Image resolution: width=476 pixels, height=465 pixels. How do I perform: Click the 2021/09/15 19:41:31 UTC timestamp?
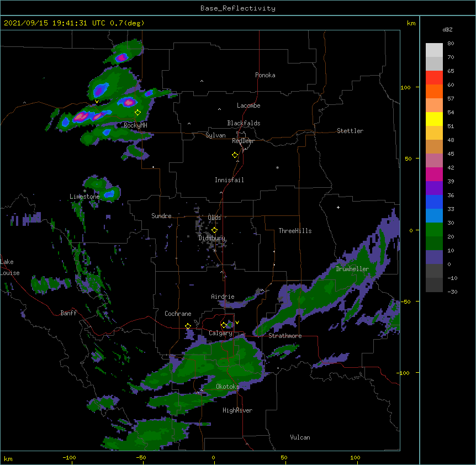[x=54, y=23]
